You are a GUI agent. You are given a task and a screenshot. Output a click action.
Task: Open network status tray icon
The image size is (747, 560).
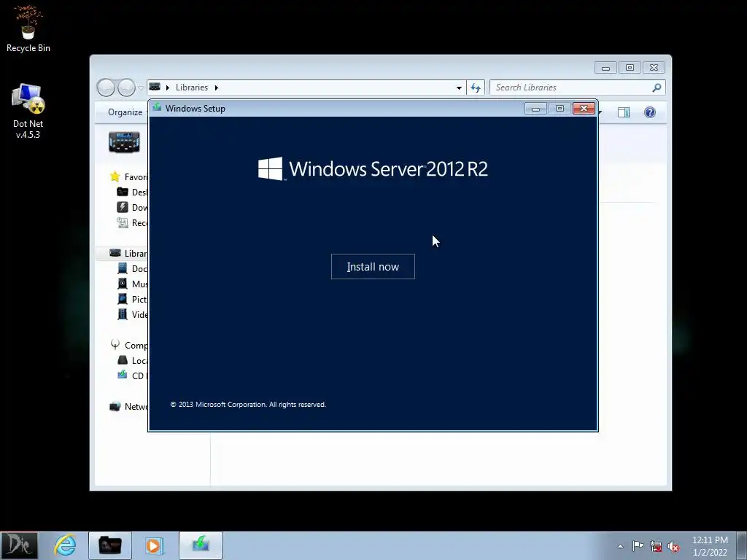tap(656, 546)
